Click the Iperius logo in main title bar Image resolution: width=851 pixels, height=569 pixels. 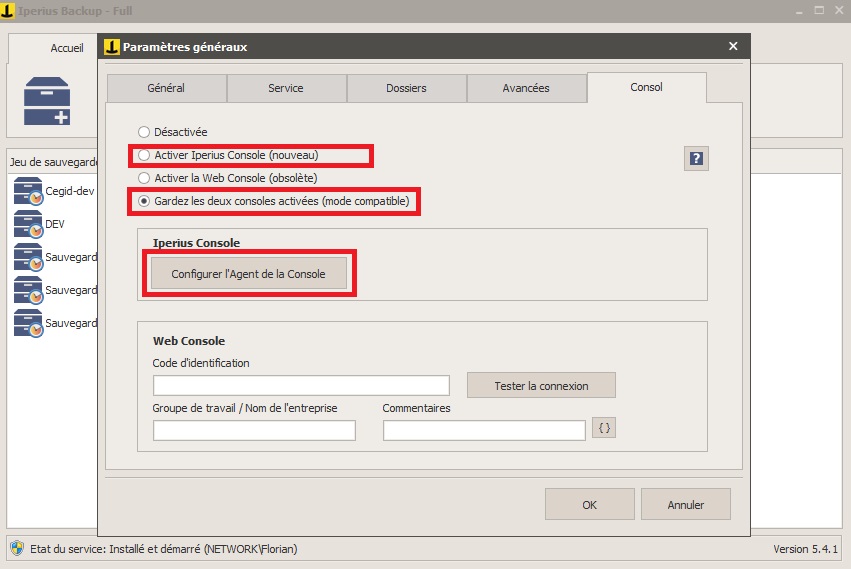click(x=8, y=10)
